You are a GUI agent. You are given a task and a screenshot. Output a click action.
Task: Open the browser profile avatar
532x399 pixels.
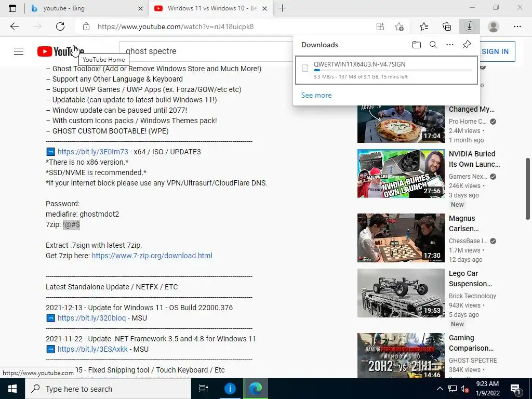click(x=493, y=26)
